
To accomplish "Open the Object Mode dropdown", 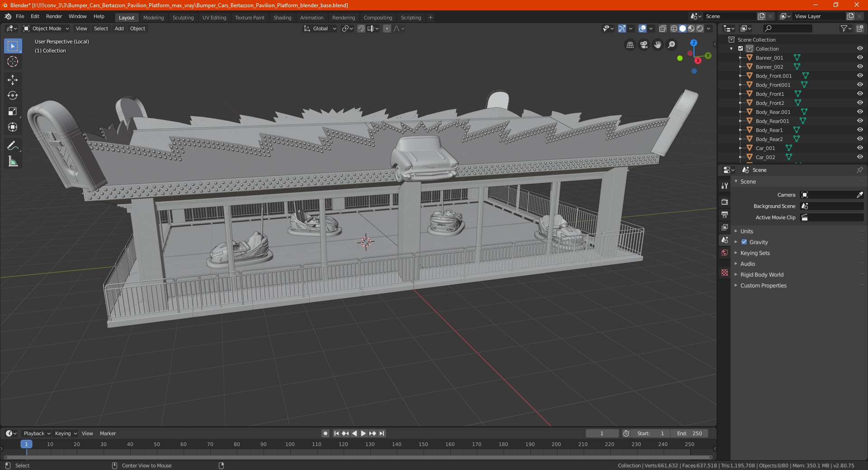I will 46,28.
